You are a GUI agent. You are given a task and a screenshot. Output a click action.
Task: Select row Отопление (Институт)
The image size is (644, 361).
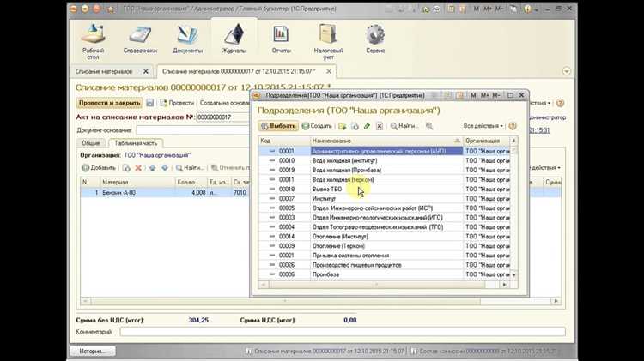click(x=386, y=237)
